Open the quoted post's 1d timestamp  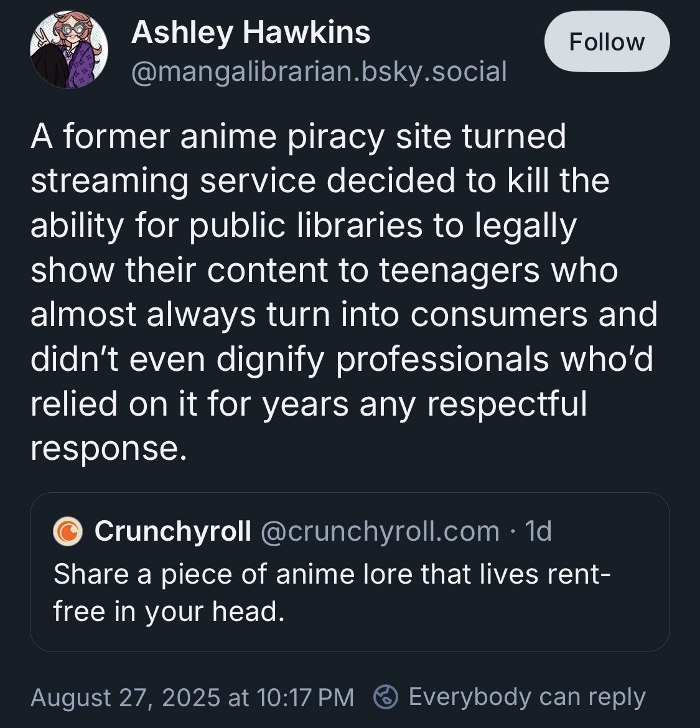538,531
